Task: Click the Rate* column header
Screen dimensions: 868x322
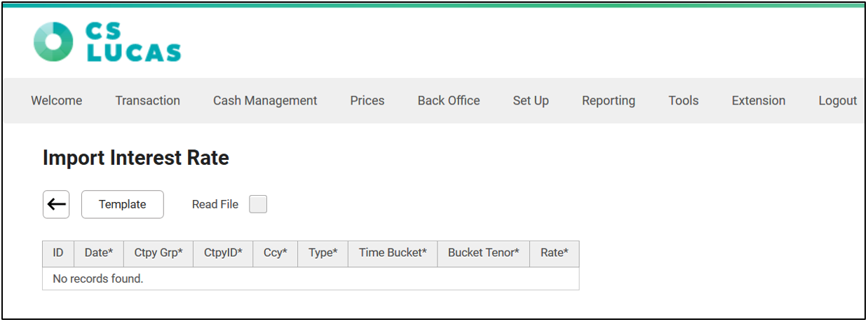Action: (555, 253)
